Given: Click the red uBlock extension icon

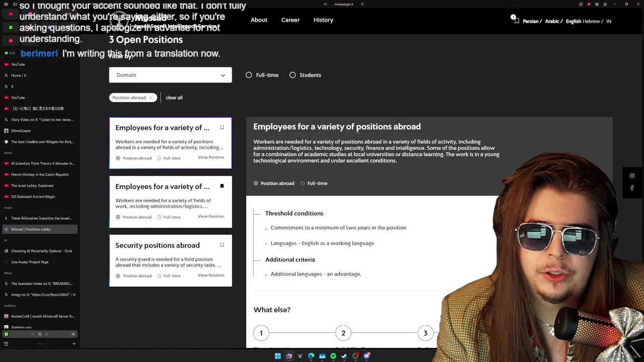Looking at the screenshot, I should tap(589, 4).
